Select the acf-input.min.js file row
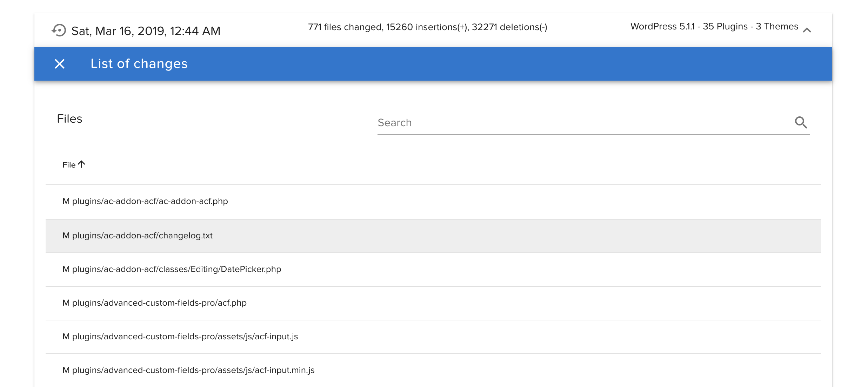Viewport: 868px width, 387px height. 433,370
